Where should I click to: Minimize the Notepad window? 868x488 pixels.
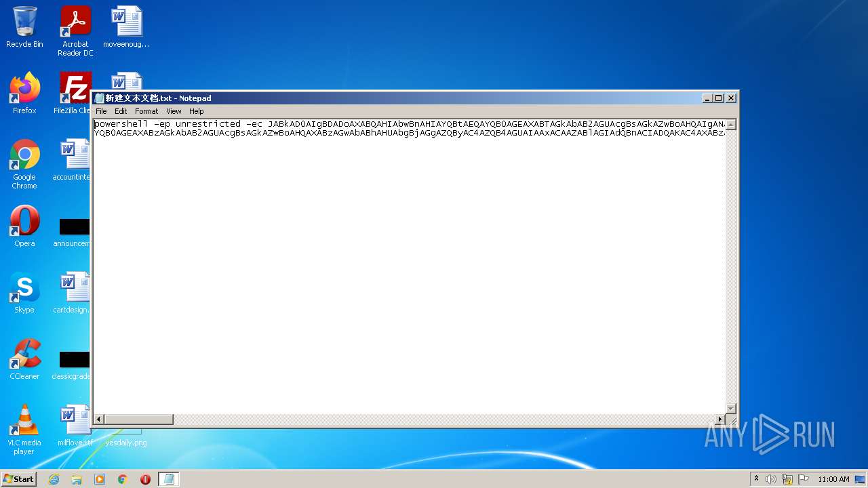click(x=708, y=98)
